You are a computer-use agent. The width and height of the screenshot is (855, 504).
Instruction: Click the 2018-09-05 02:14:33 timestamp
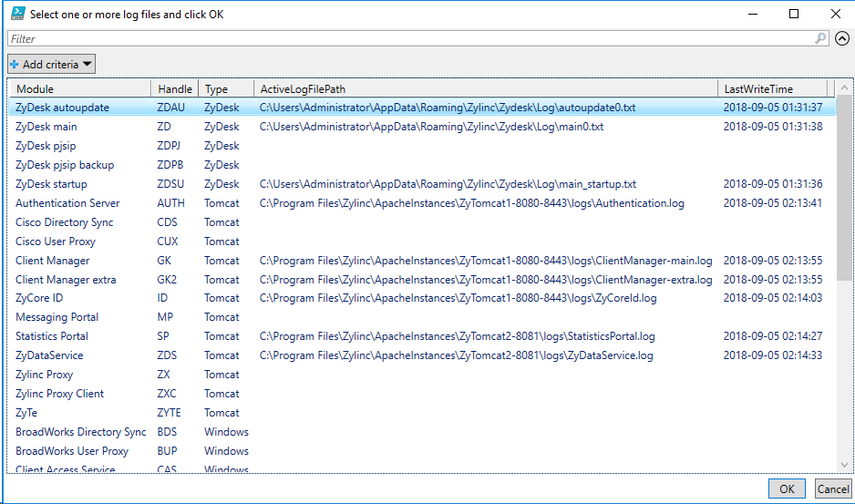click(773, 355)
